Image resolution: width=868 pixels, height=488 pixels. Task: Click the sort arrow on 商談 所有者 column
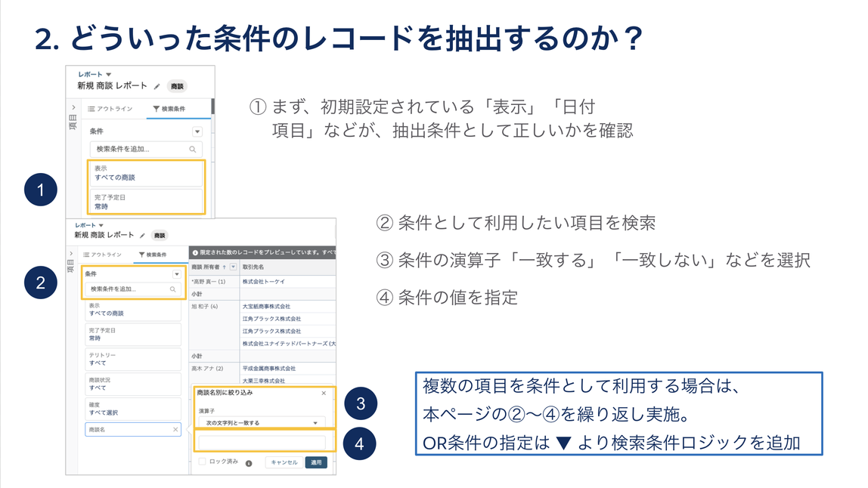point(225,267)
